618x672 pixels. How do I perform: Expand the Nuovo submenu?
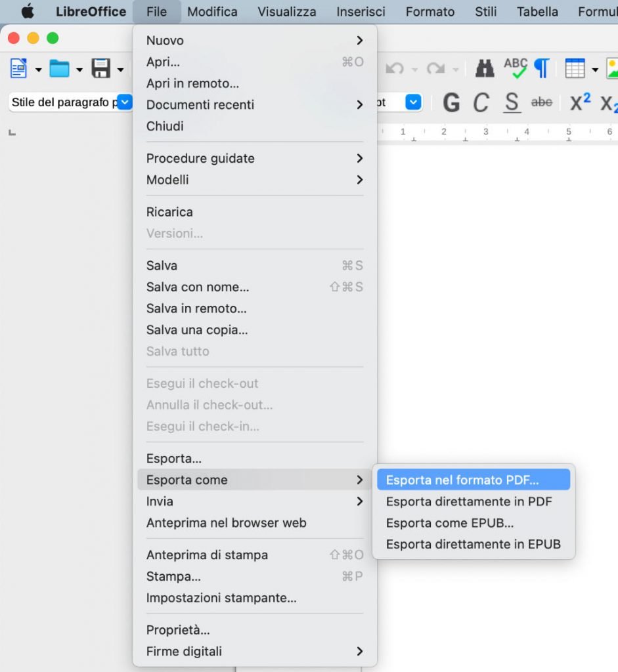coord(255,40)
